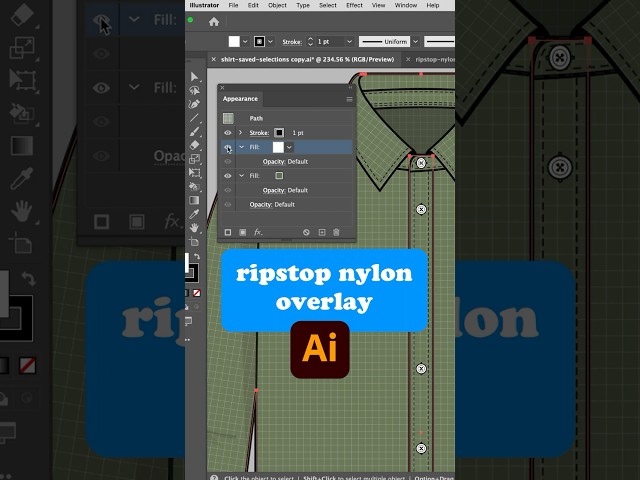The height and width of the screenshot is (480, 640).
Task: Choose the Line Segment tool
Action: click(x=195, y=118)
